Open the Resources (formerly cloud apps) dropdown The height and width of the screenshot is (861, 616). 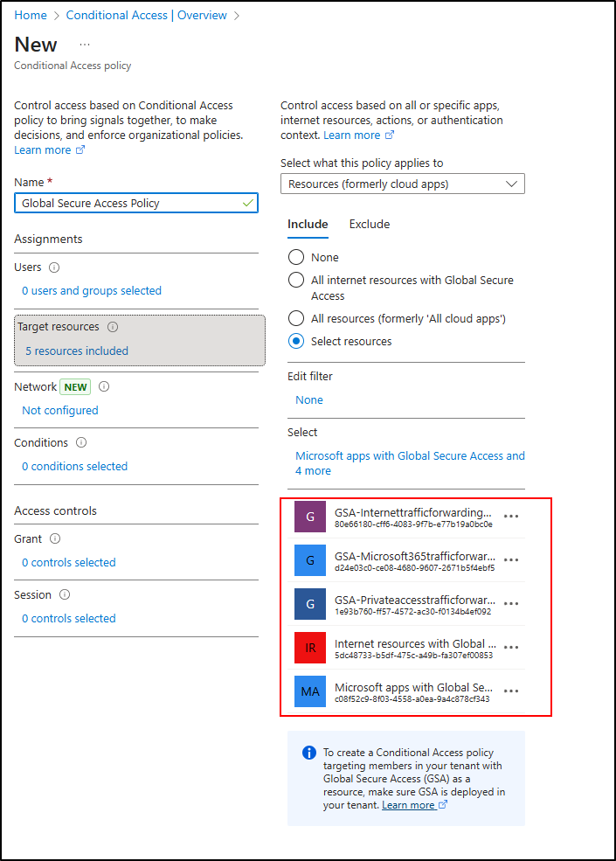pos(402,184)
